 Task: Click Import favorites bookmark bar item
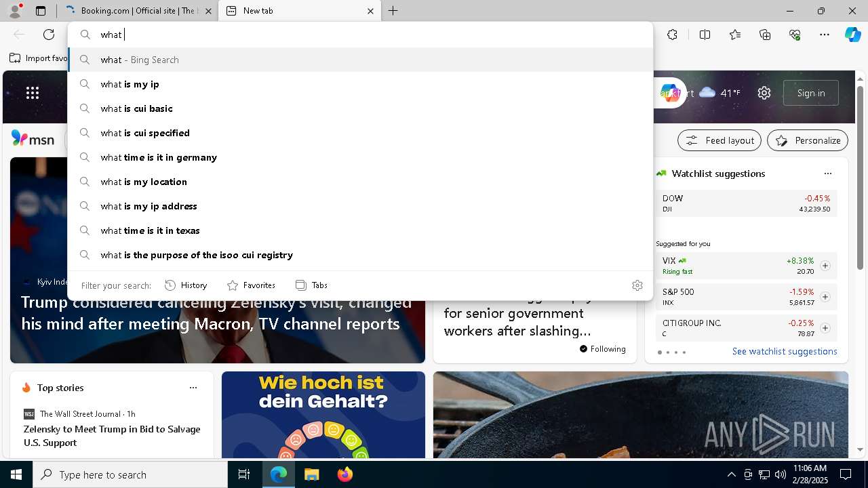[39, 58]
